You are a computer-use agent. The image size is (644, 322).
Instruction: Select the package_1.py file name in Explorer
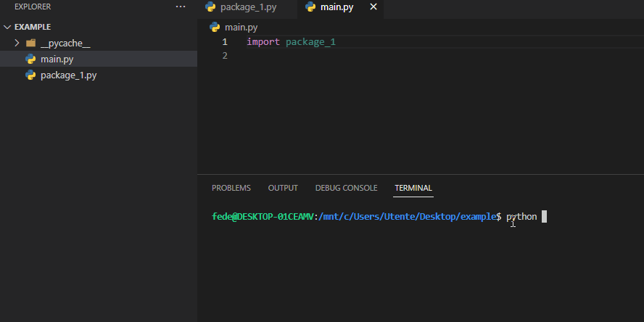point(68,75)
